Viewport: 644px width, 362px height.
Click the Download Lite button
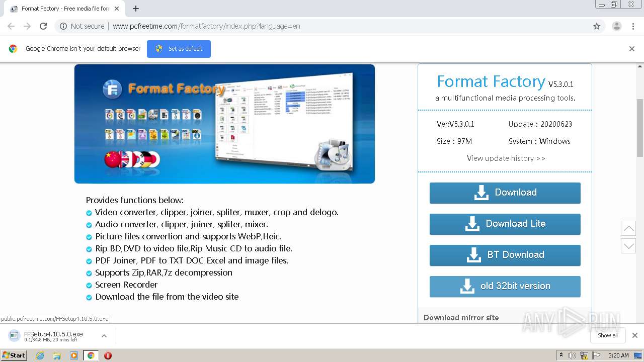click(505, 224)
